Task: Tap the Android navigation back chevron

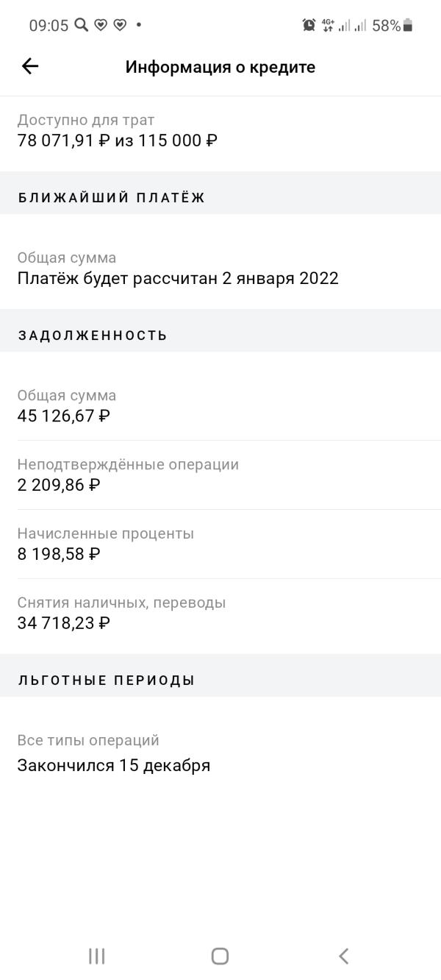Action: [343, 956]
